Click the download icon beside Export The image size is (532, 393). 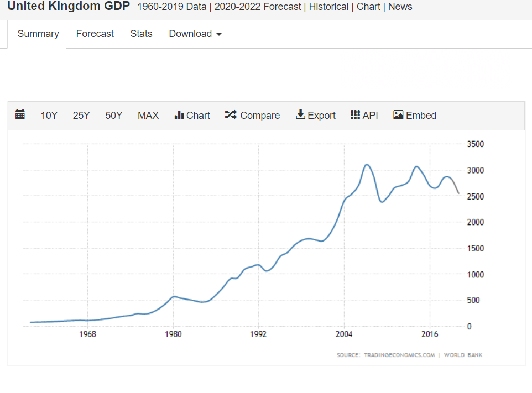click(x=301, y=115)
